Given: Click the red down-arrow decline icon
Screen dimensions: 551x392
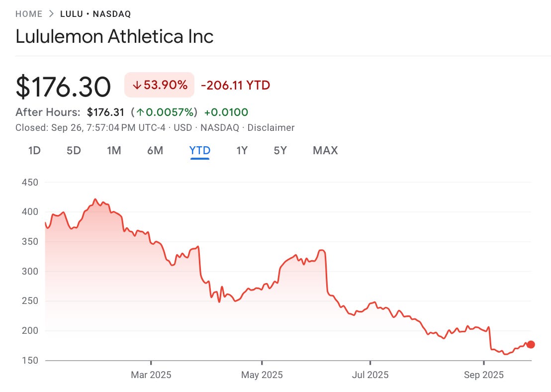Looking at the screenshot, I should [x=137, y=85].
